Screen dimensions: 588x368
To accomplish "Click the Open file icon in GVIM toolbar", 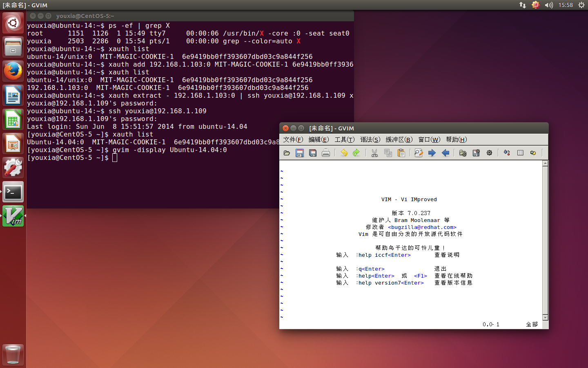I will click(x=287, y=153).
